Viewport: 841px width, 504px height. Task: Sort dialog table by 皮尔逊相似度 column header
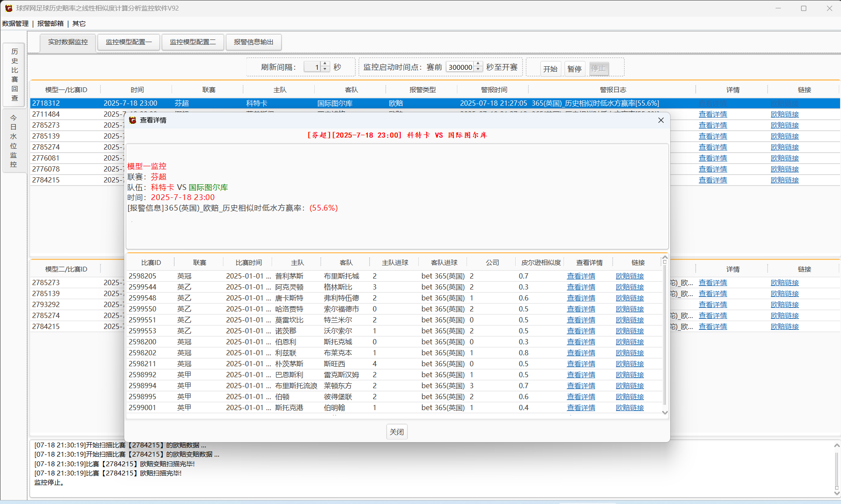tap(541, 263)
